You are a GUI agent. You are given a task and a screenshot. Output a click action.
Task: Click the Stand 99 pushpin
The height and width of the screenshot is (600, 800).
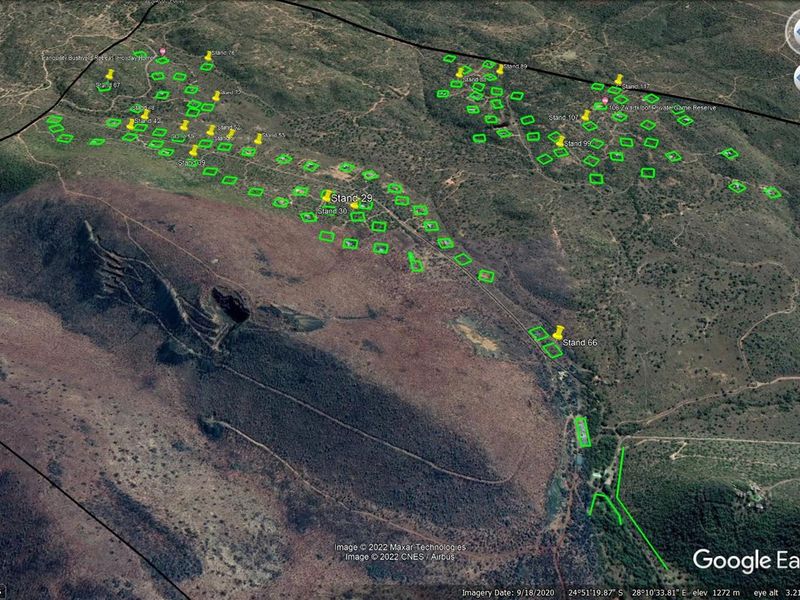coord(560,141)
